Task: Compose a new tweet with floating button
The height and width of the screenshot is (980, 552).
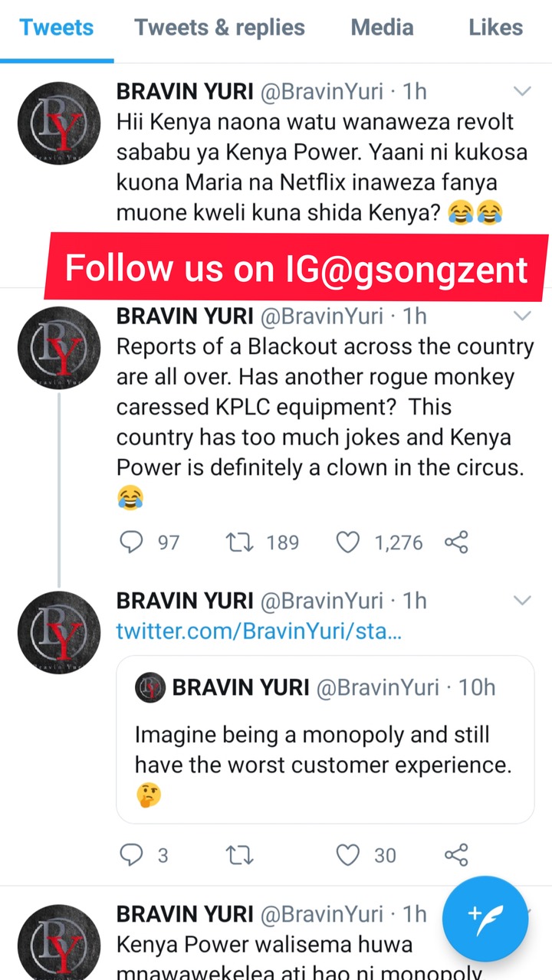Action: (x=485, y=919)
